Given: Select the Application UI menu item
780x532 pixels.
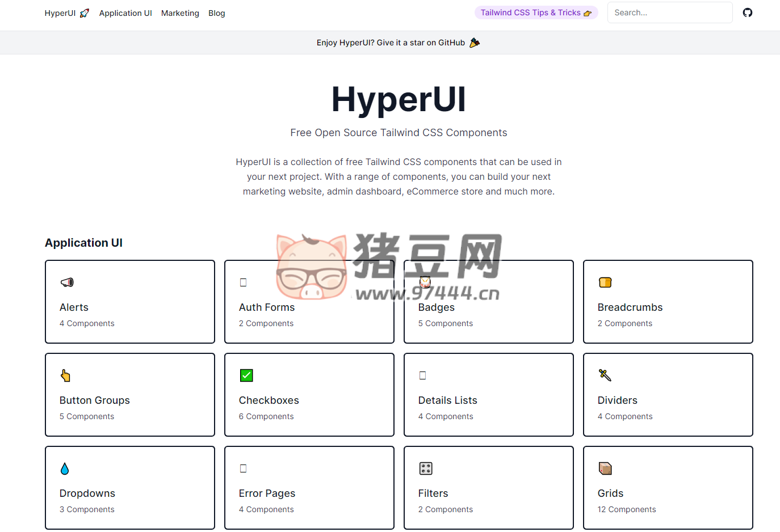Looking at the screenshot, I should (x=125, y=12).
